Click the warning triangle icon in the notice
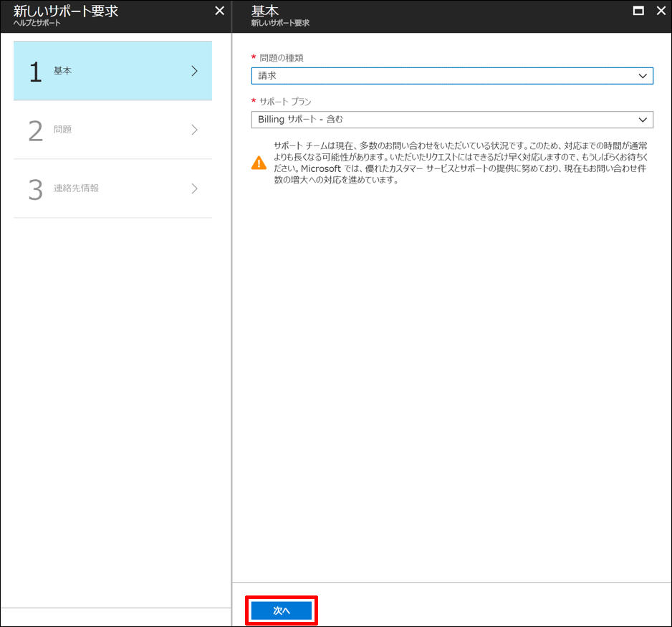This screenshot has width=672, height=627. pyautogui.click(x=259, y=163)
